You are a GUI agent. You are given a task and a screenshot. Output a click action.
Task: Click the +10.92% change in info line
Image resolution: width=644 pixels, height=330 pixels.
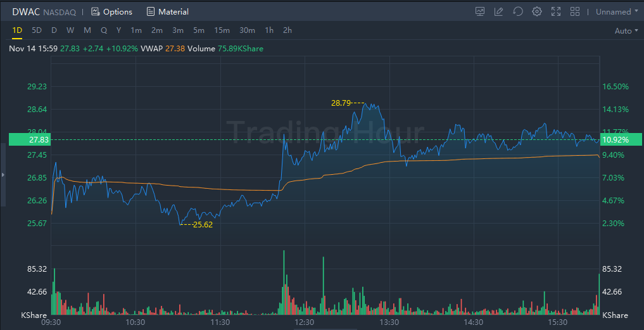pos(122,49)
